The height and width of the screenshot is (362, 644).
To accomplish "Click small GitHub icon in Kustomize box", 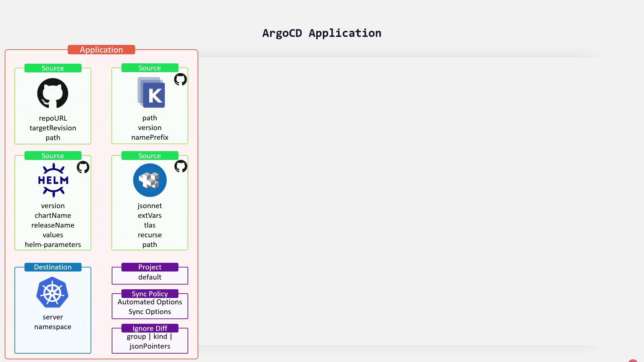I will pos(180,79).
